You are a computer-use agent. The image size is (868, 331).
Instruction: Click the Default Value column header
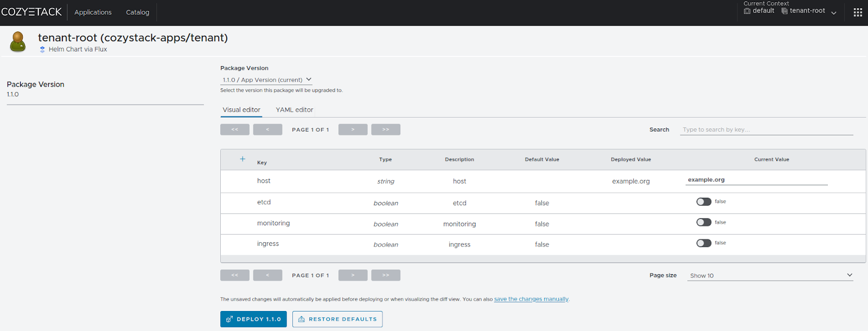pyautogui.click(x=542, y=159)
